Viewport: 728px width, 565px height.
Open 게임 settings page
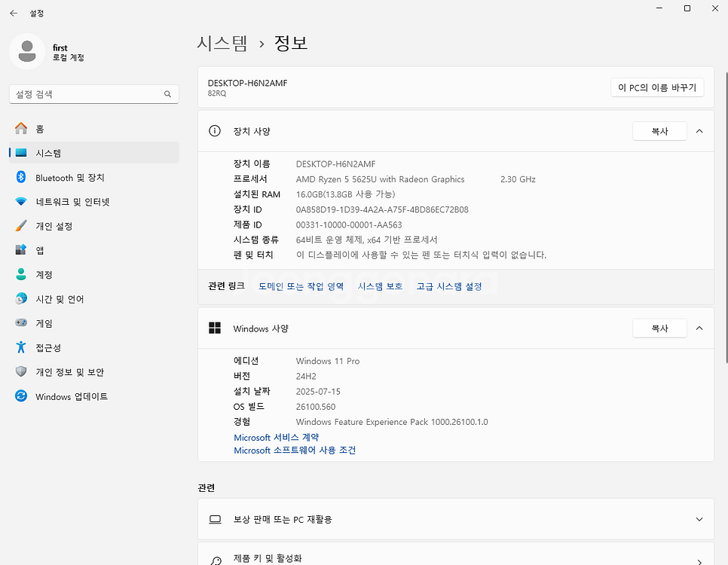pos(93,323)
